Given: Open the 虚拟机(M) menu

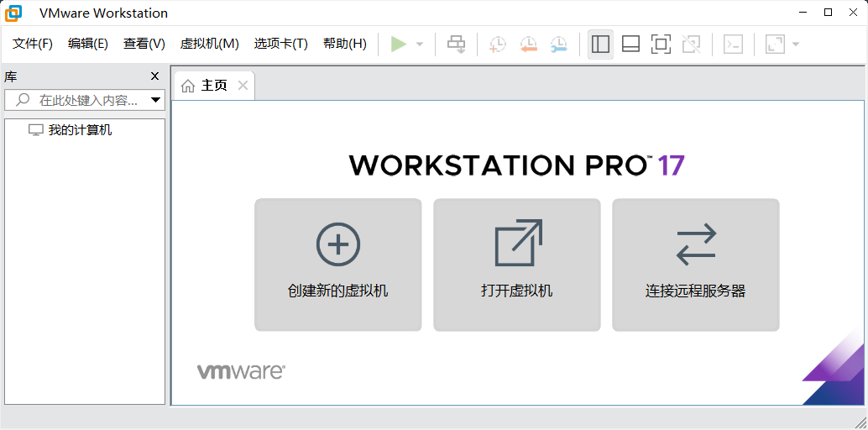Looking at the screenshot, I should (209, 44).
